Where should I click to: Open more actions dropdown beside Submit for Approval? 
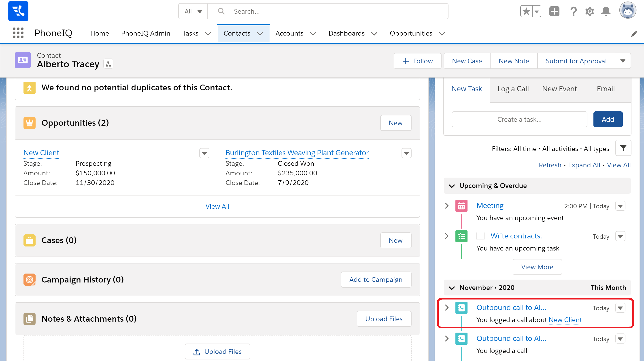[623, 61]
